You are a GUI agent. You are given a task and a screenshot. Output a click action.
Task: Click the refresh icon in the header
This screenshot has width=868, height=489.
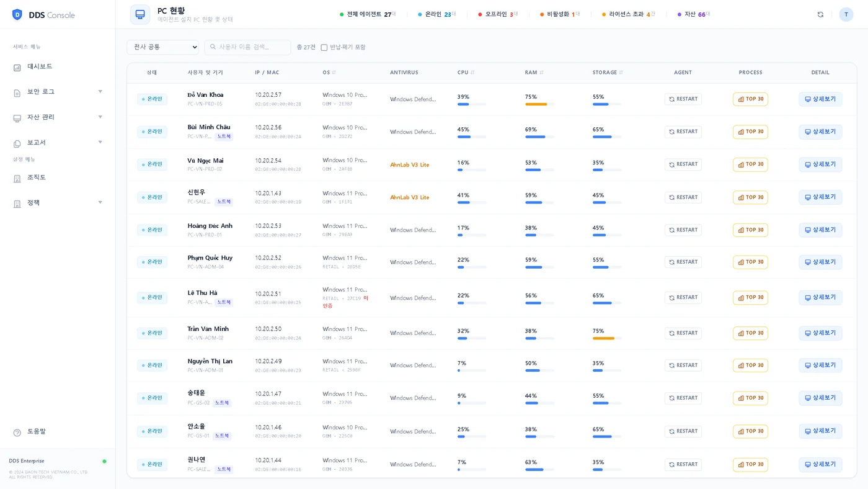[x=820, y=14]
